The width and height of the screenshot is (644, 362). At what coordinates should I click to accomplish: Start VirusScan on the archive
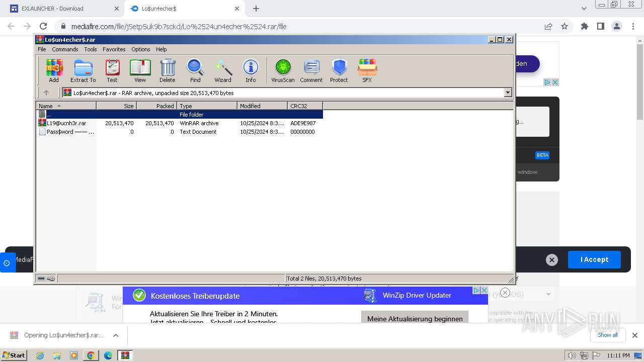coord(283,71)
